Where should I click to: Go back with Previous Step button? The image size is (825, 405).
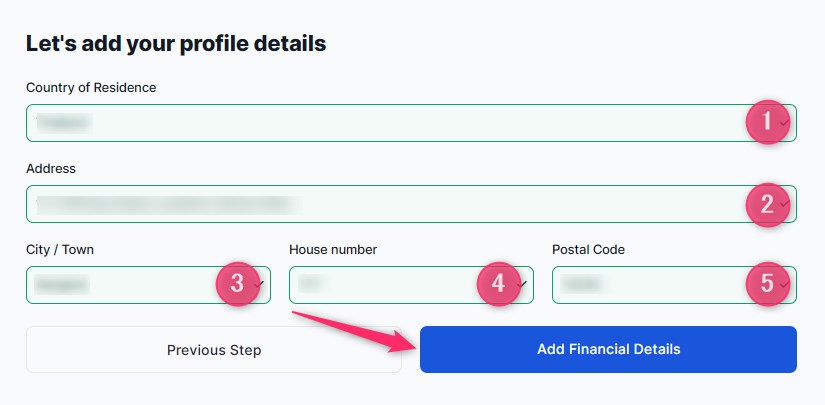point(214,350)
